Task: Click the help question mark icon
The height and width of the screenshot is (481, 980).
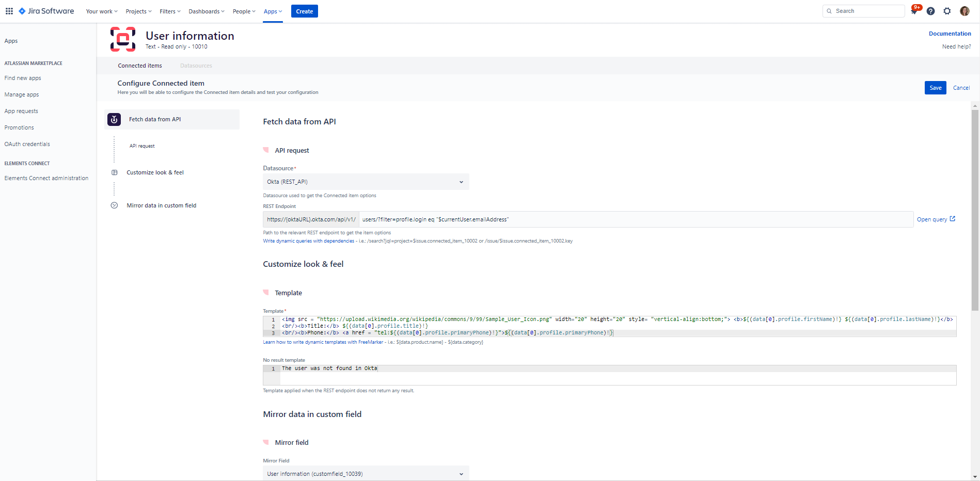Action: (931, 11)
